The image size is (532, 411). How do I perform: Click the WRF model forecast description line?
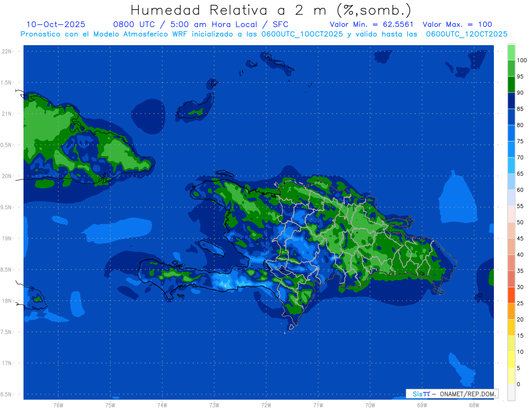[x=264, y=34]
